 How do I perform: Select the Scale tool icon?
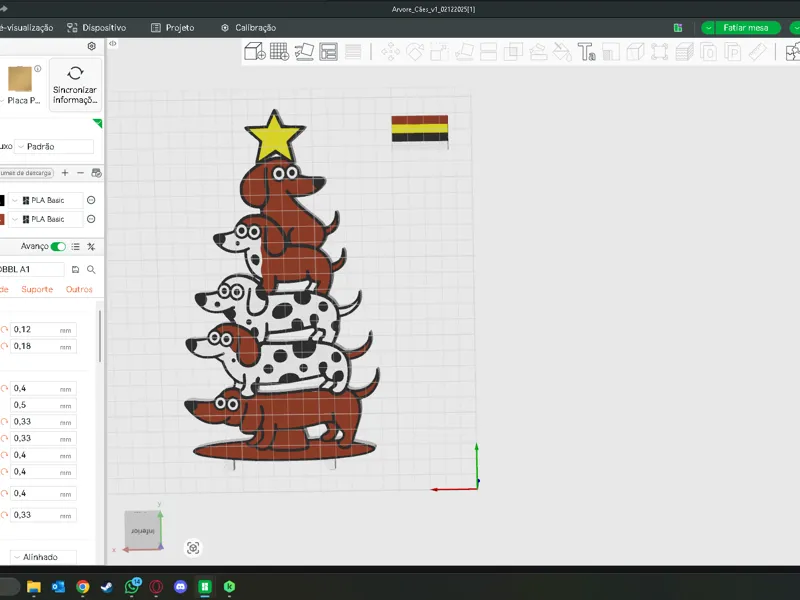[x=439, y=52]
